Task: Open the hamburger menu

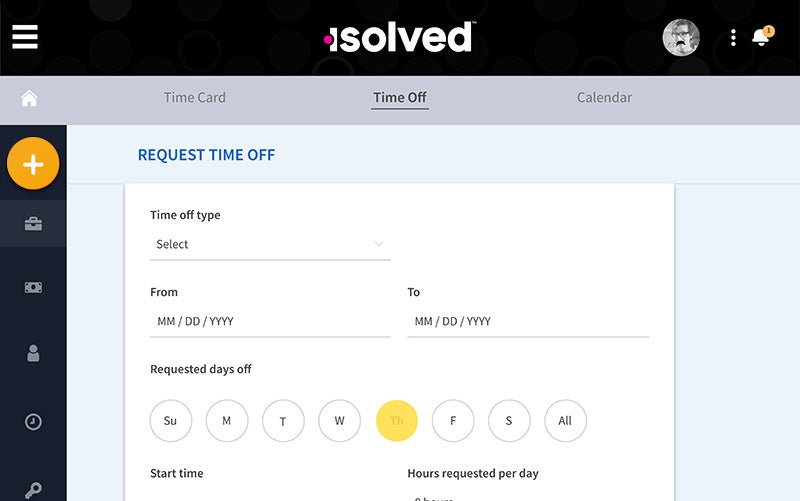Action: coord(25,37)
